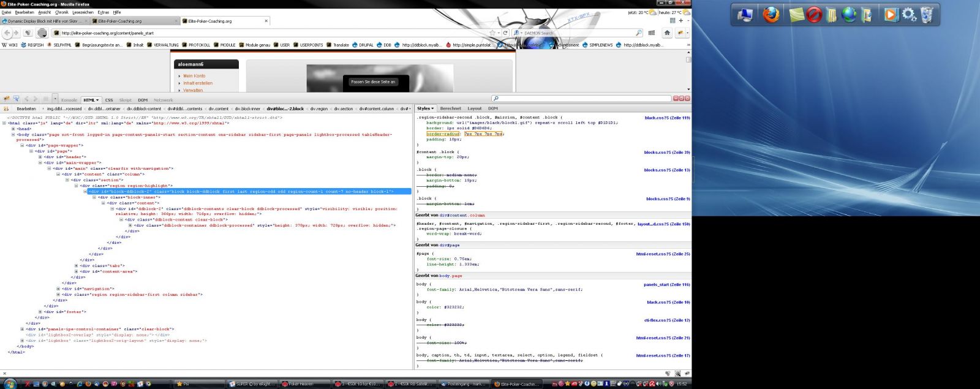Expand the head element node
The height and width of the screenshot is (389, 980).
pos(13,129)
